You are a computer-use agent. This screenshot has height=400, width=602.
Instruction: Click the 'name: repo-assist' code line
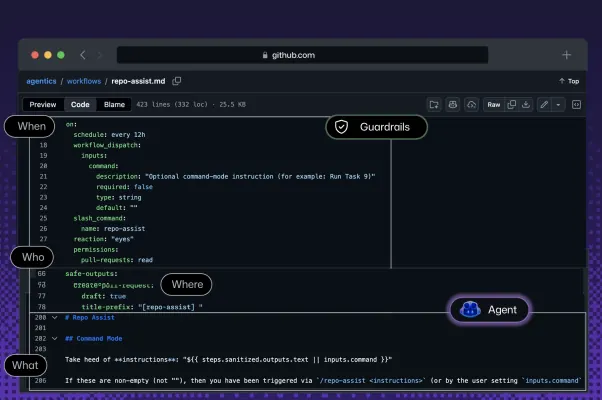(113, 229)
